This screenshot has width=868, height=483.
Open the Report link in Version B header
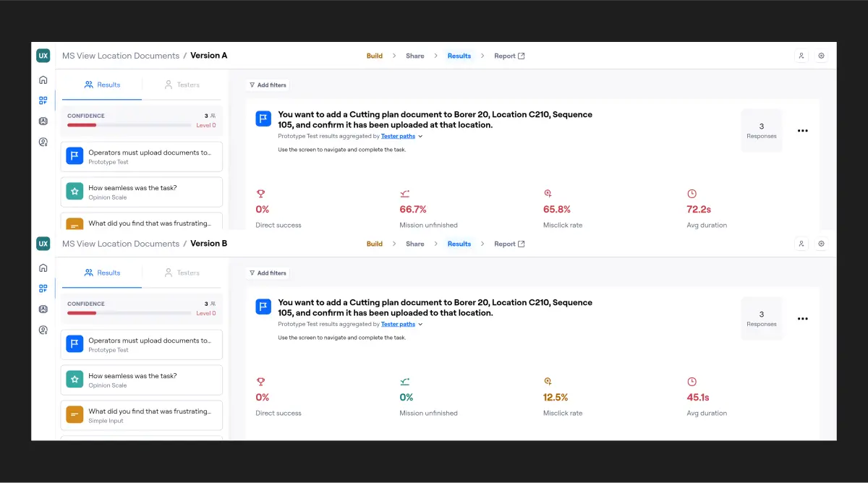[x=509, y=244]
